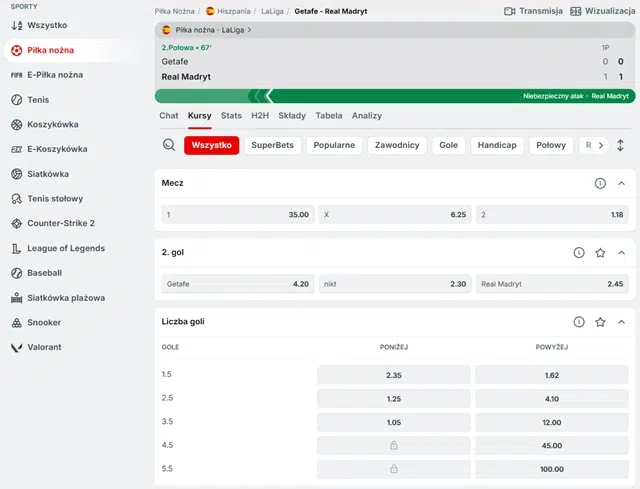Add 2. gol market to favorites star
Image resolution: width=640 pixels, height=489 pixels.
coord(600,253)
